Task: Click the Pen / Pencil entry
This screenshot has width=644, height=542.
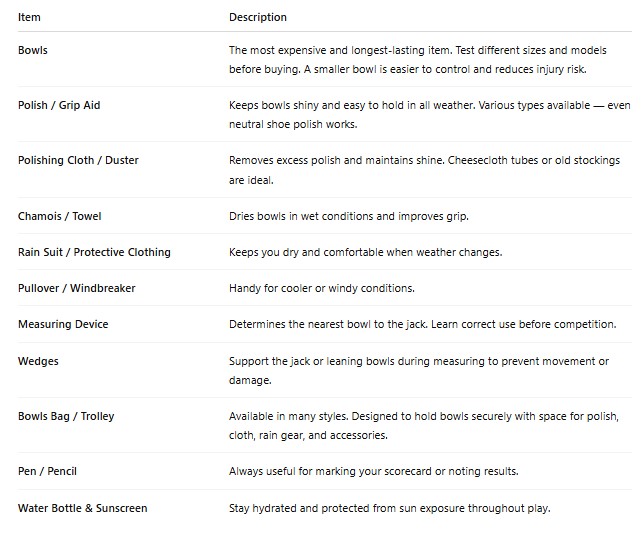Action: [47, 471]
